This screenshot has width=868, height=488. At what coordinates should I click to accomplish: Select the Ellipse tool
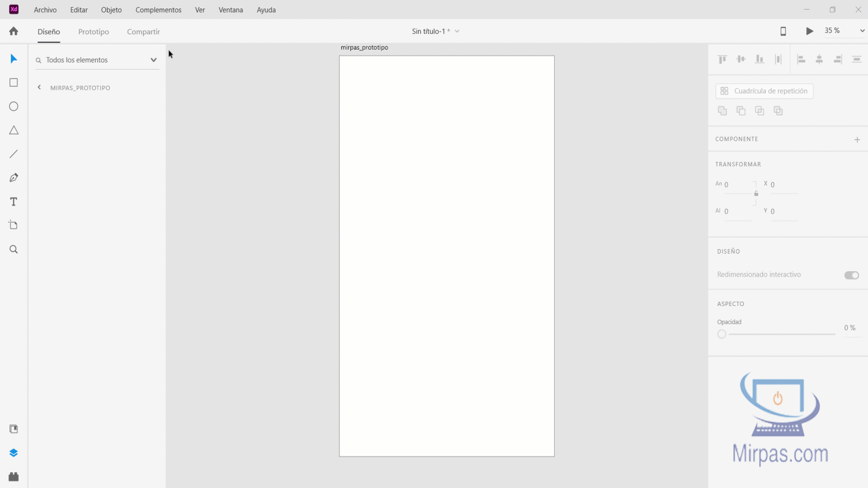[x=14, y=107]
